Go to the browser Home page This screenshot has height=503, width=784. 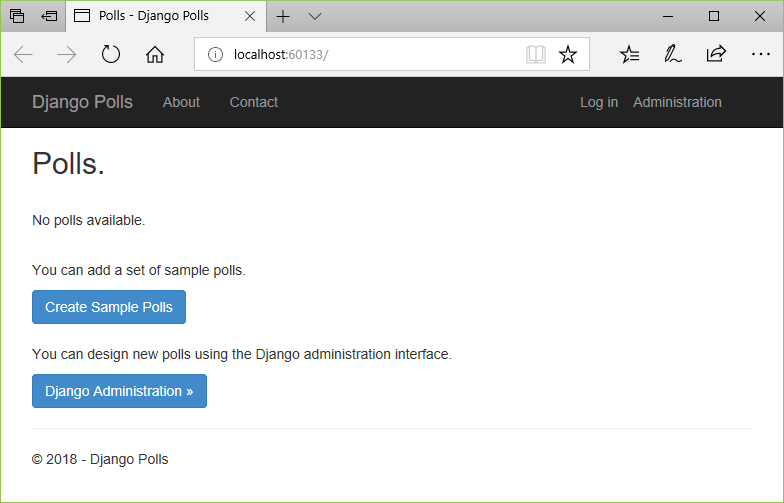[x=155, y=55]
